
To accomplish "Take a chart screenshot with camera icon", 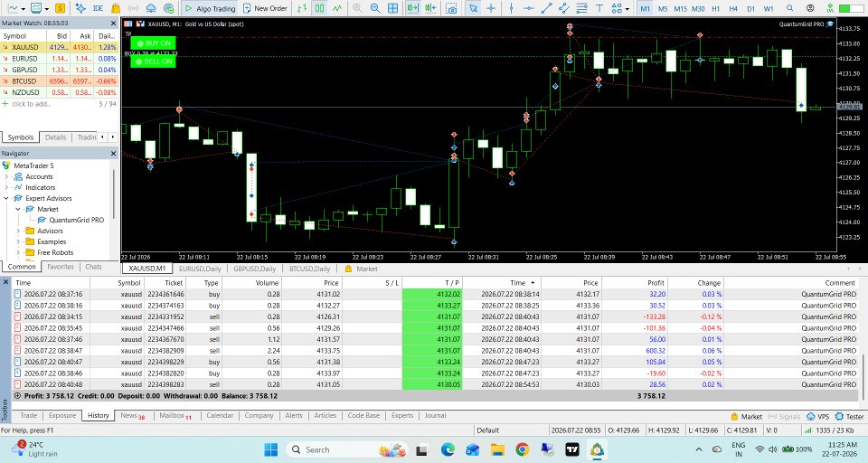I will 452,8.
